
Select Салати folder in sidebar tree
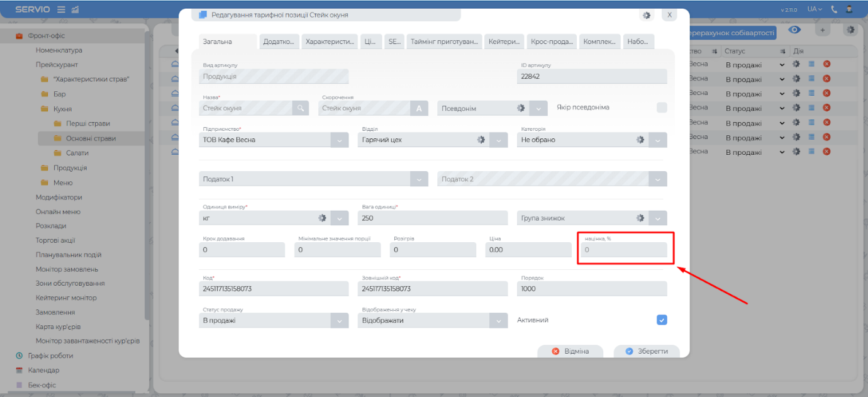[77, 153]
